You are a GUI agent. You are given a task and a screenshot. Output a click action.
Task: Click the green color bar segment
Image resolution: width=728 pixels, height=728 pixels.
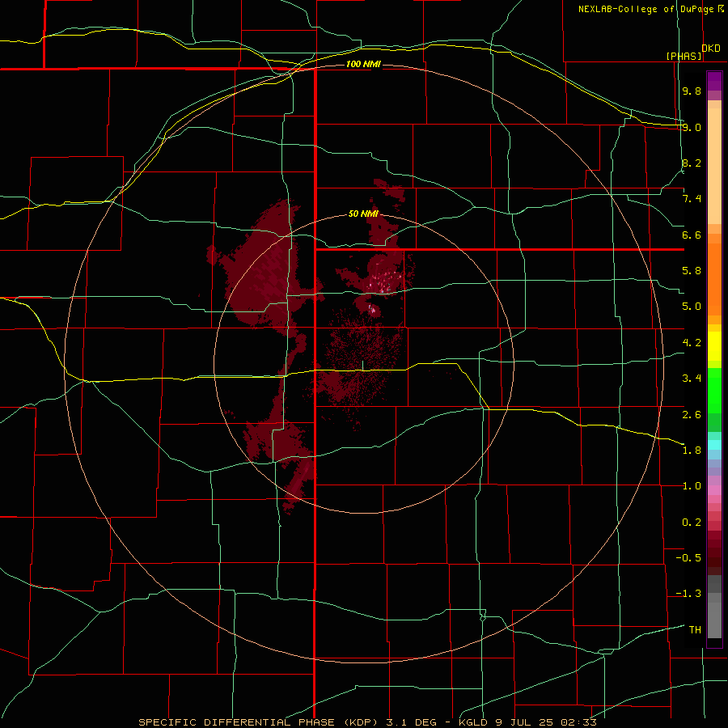pos(714,390)
